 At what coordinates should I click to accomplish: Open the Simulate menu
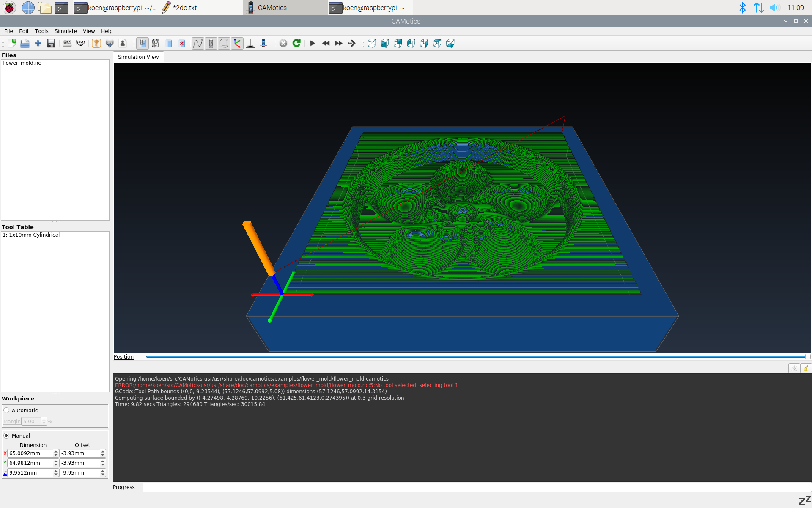(x=66, y=31)
